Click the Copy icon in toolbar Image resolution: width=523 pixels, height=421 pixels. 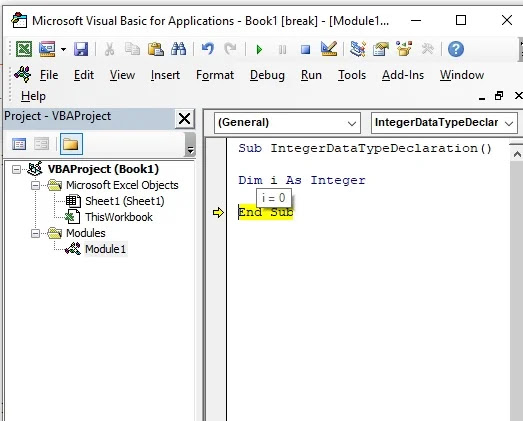(132, 49)
